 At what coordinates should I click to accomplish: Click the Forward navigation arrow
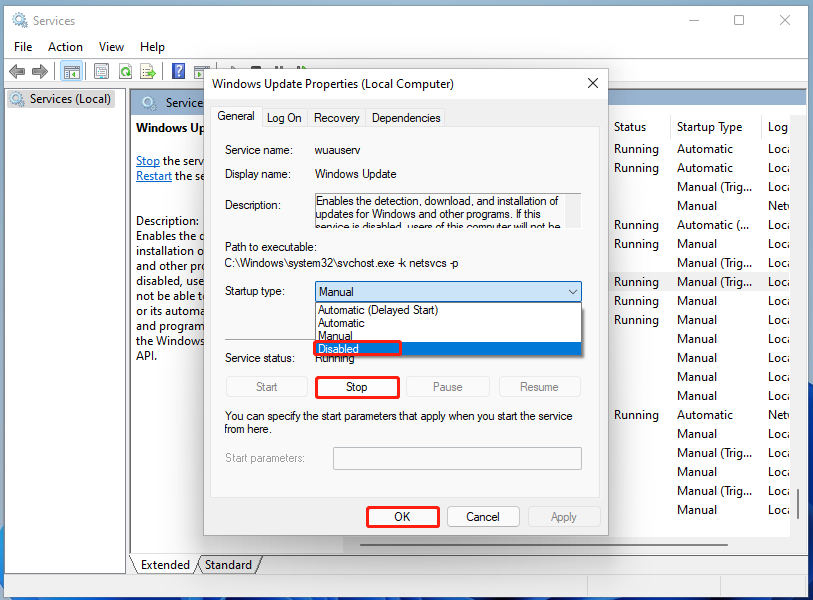pos(39,71)
